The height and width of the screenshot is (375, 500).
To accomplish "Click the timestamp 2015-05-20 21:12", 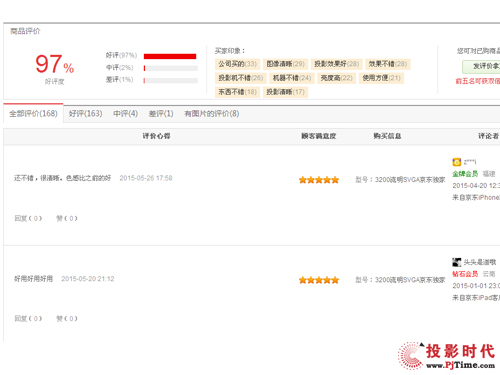I will [88, 279].
